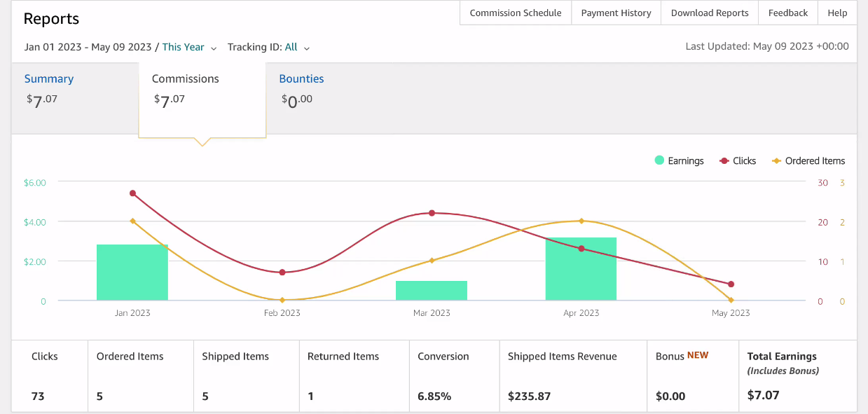Toggle the Ordered Items legend series
Image resolution: width=868 pixels, height=414 pixels.
[x=808, y=160]
